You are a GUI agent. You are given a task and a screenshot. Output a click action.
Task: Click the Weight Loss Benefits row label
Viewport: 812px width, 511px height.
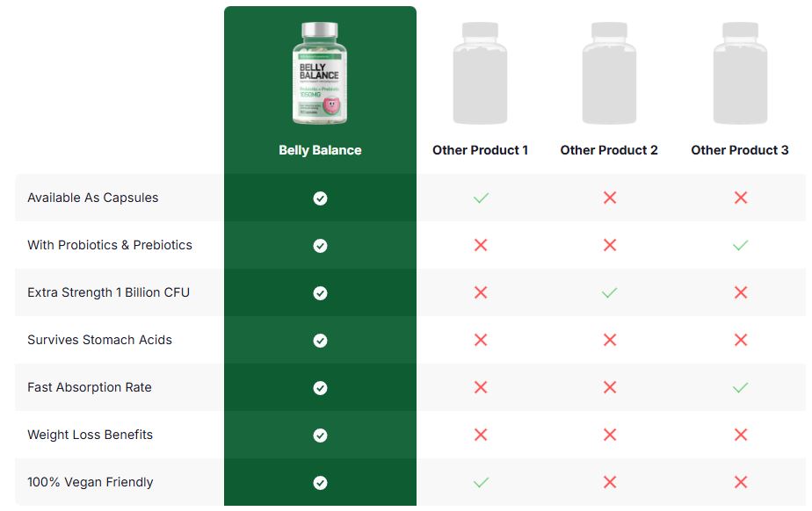(91, 435)
